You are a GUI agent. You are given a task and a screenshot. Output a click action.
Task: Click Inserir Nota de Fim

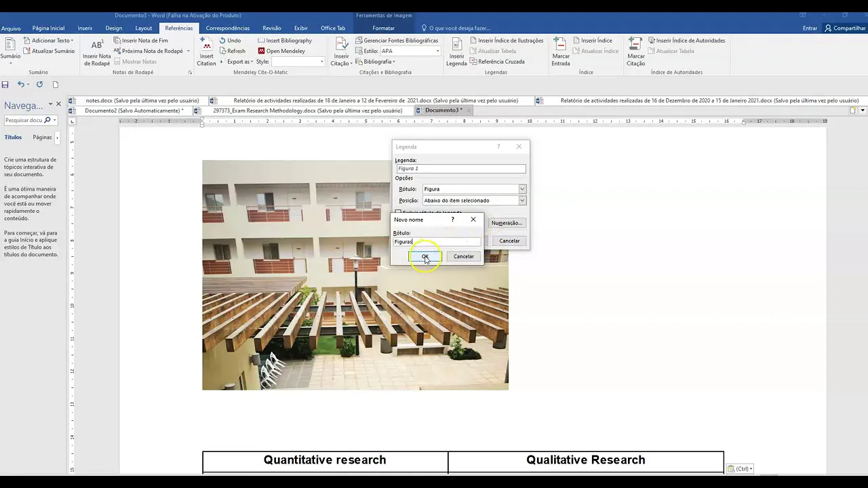click(141, 40)
